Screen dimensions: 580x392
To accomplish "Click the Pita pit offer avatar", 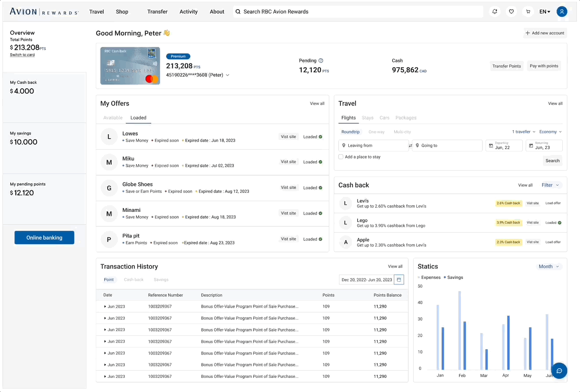I will [x=109, y=239].
